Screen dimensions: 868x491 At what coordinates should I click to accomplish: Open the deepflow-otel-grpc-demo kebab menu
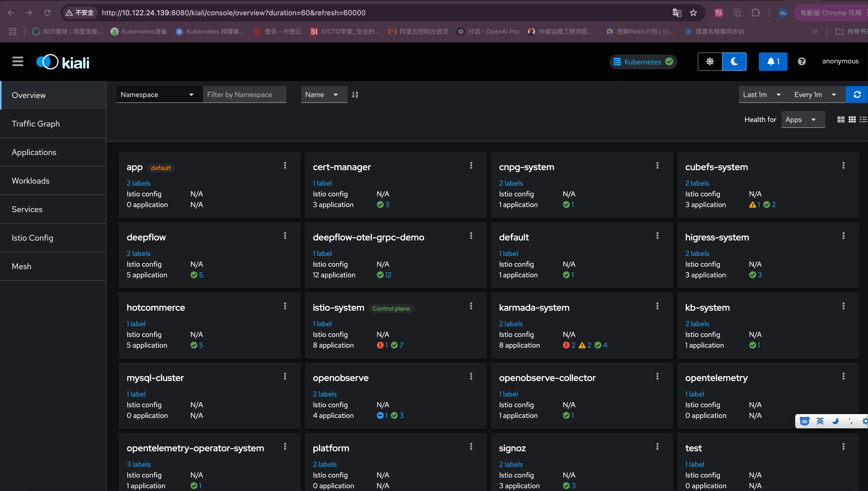(x=471, y=236)
